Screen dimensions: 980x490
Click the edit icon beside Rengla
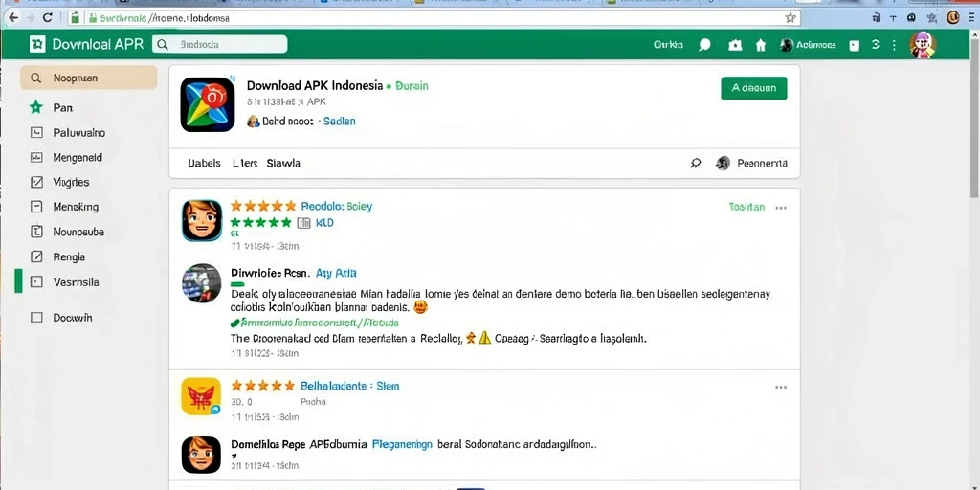[37, 256]
